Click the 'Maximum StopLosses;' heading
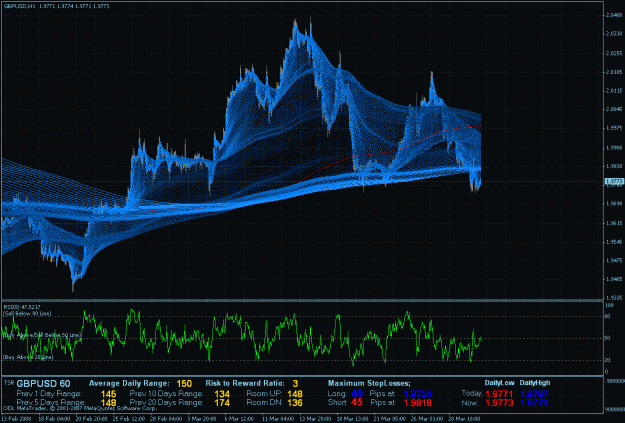Viewport: 625px width, 423px height. tap(369, 384)
